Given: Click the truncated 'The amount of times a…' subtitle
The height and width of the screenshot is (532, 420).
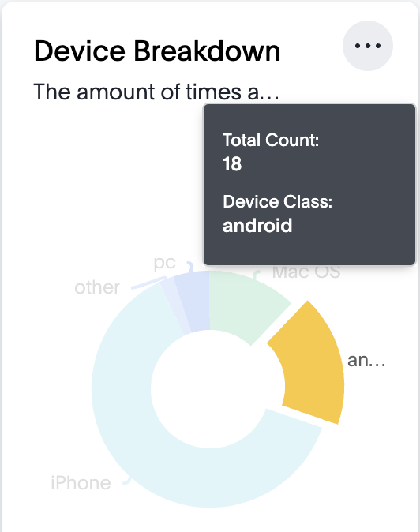Looking at the screenshot, I should pos(156,92).
